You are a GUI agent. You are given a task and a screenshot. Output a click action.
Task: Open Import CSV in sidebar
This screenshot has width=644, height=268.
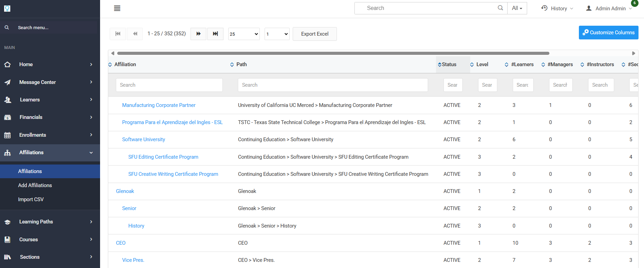coord(31,199)
